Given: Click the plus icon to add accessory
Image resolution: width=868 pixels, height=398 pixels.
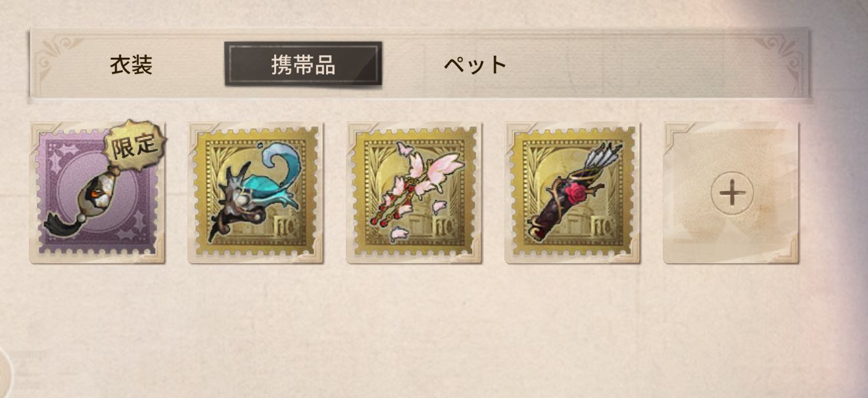Looking at the screenshot, I should click(x=732, y=193).
